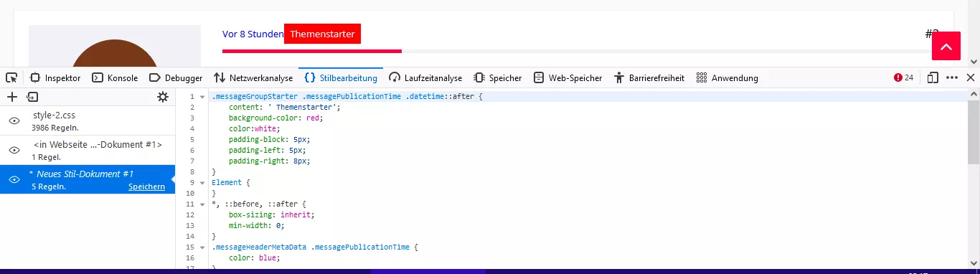Toggle visibility of inline Dokument #1 stylesheet
The image size is (980, 274).
pos(14,150)
